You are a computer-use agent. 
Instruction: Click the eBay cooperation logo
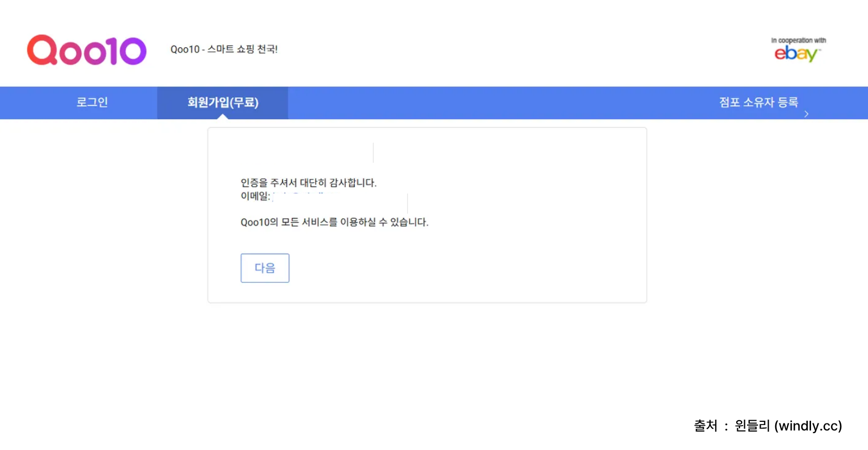click(x=798, y=50)
